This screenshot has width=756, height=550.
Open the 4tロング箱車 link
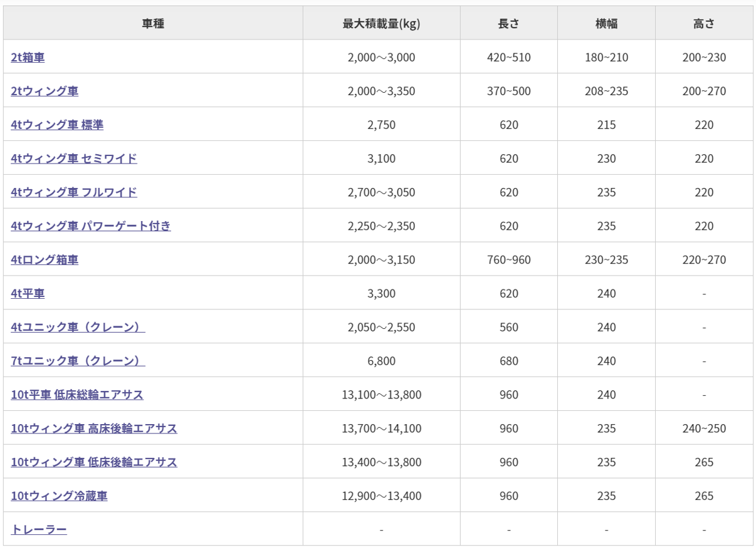point(45,260)
